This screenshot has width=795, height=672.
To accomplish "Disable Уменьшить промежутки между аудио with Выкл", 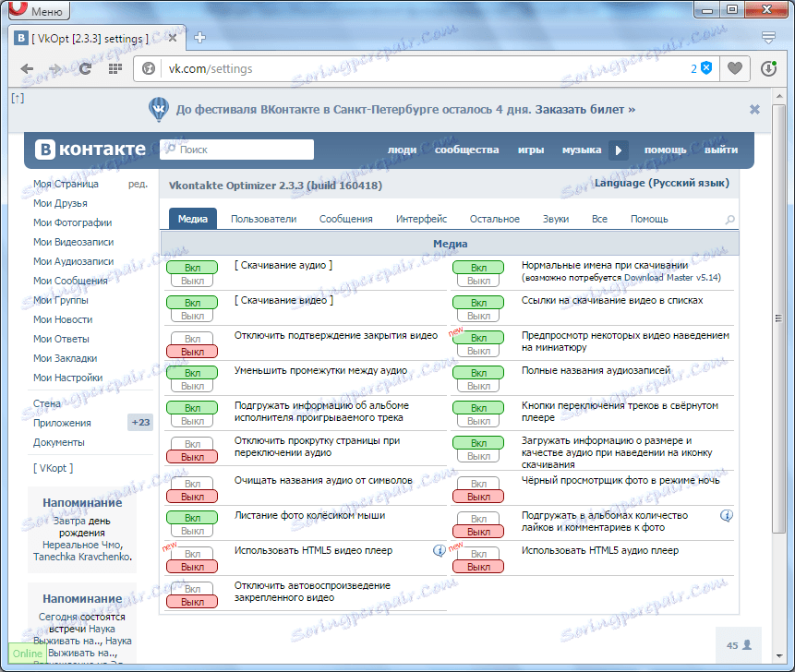I will 192,386.
